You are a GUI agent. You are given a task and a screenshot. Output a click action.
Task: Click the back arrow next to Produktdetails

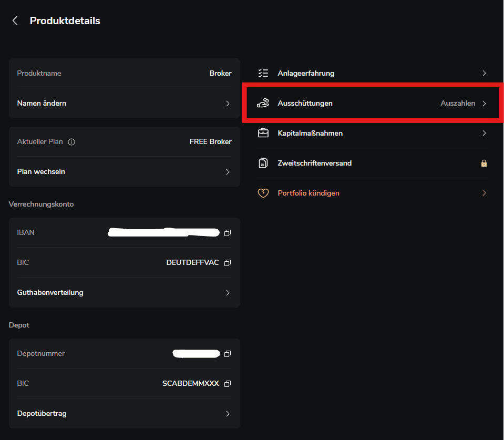(x=15, y=21)
